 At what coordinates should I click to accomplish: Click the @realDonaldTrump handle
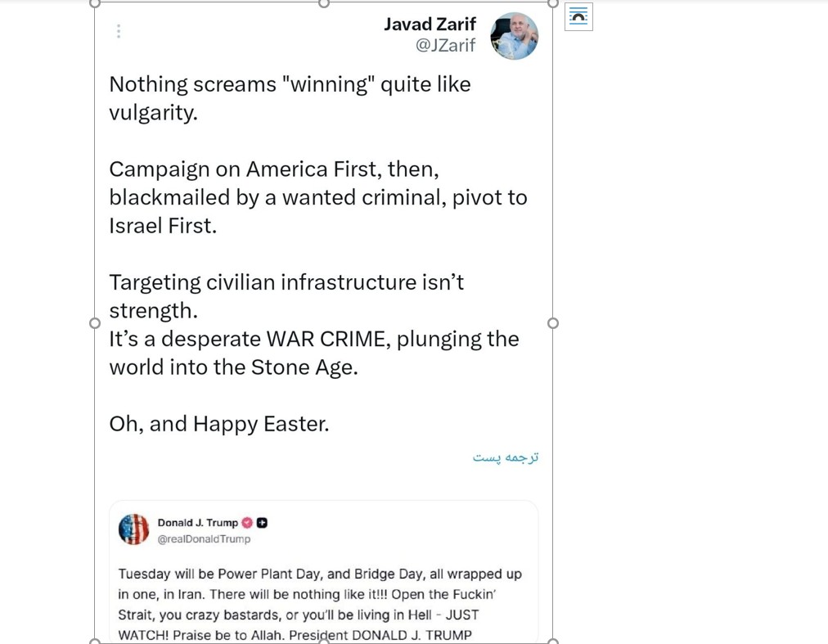coord(204,539)
